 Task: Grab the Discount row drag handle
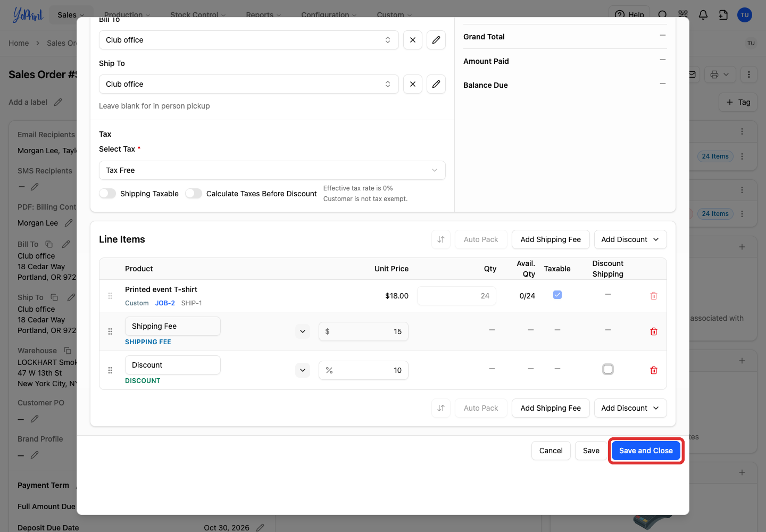point(110,370)
